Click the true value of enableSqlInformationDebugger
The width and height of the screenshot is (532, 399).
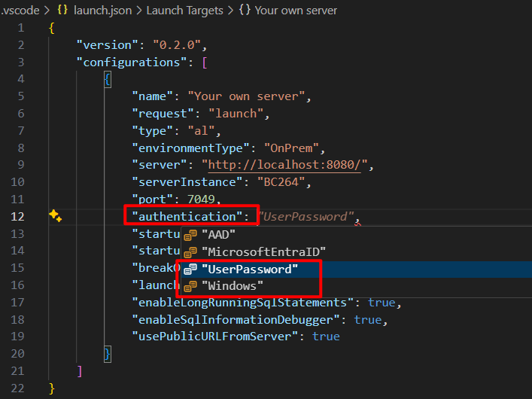(x=367, y=319)
